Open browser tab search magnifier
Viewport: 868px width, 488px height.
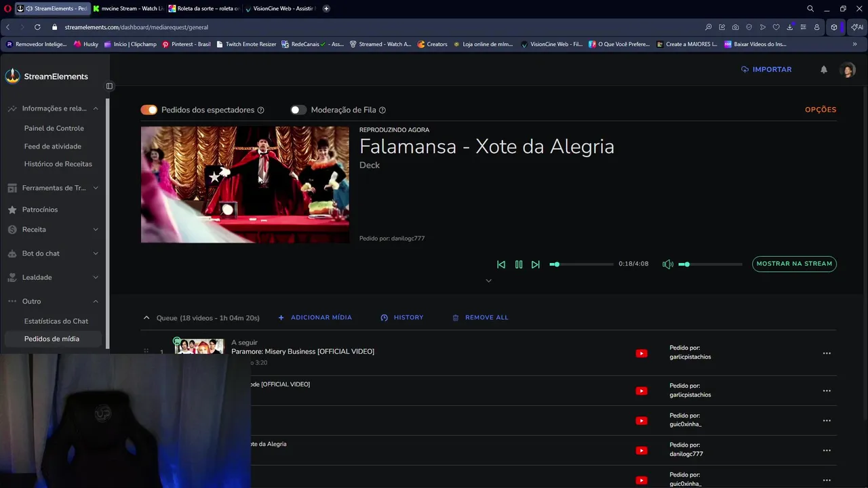[x=810, y=9]
